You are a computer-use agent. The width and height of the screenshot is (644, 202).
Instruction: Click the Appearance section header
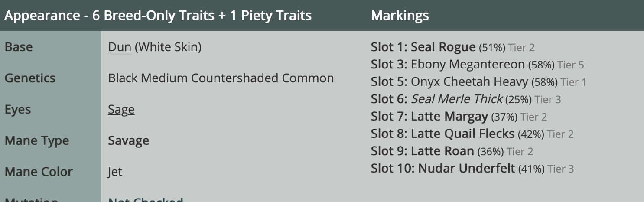tap(158, 16)
